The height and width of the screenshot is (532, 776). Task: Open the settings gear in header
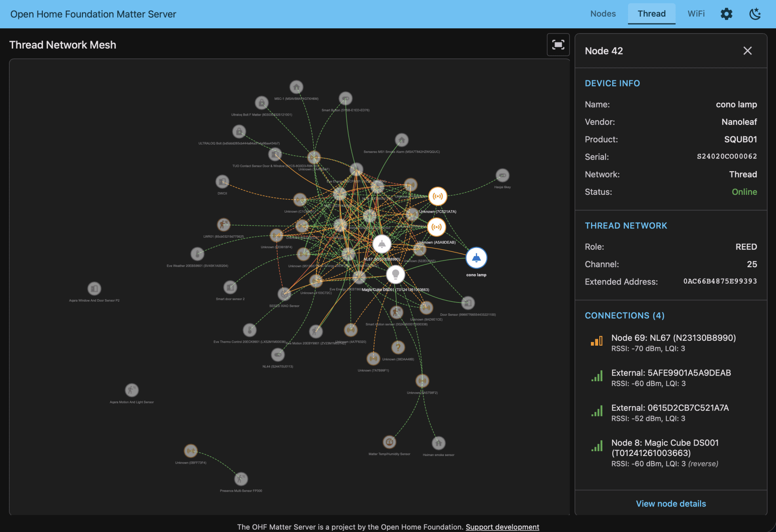coord(726,14)
